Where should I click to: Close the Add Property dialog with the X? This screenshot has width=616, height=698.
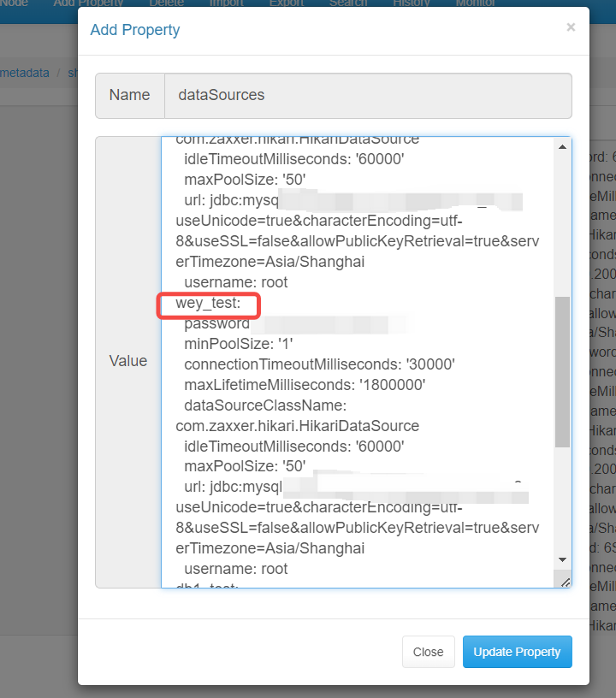[x=571, y=27]
